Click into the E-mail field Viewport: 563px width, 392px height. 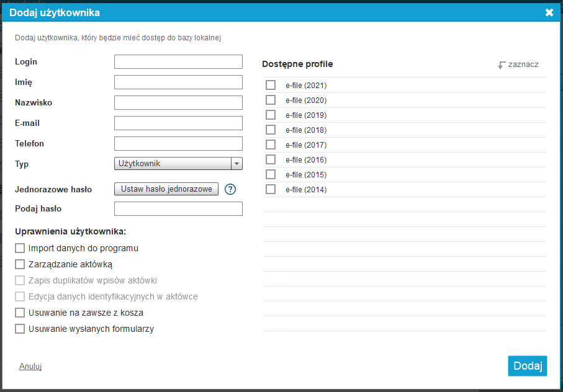pos(178,123)
